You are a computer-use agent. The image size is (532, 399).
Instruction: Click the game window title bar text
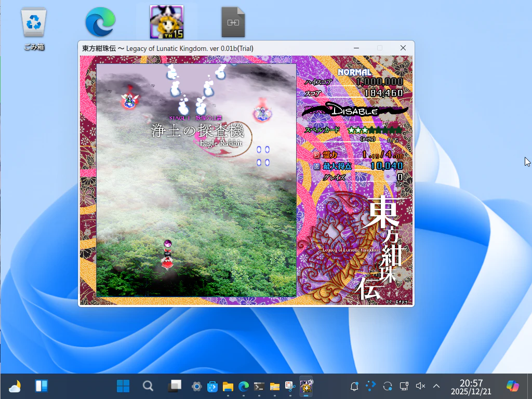click(168, 48)
